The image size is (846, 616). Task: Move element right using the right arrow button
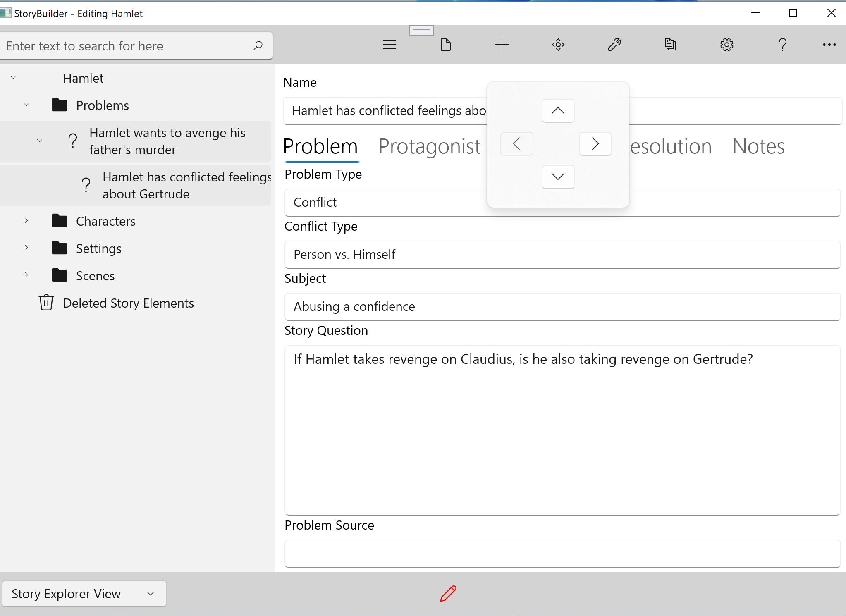pos(595,144)
